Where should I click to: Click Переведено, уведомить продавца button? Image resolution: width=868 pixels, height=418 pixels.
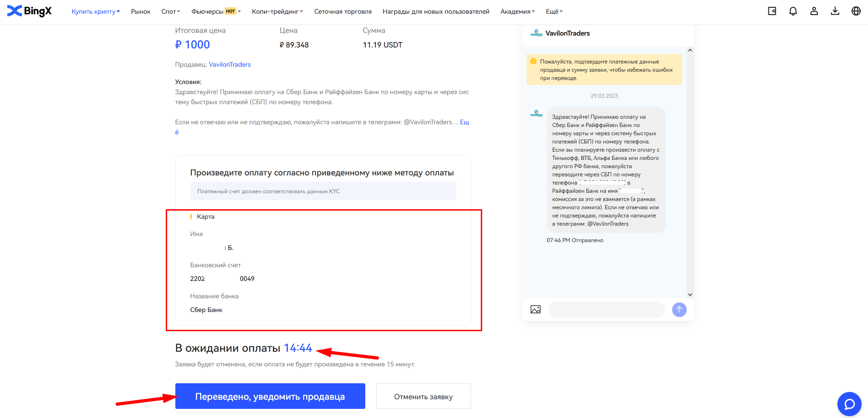click(270, 396)
